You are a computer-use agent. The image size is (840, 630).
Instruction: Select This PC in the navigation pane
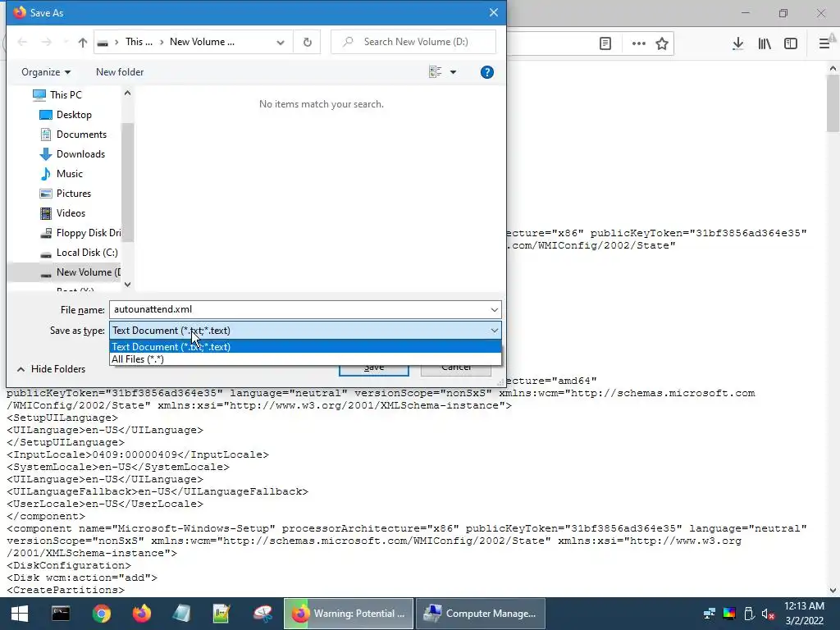57,95
